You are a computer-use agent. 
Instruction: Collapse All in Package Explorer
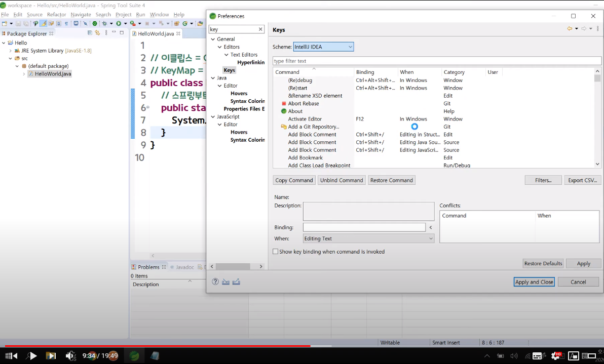click(90, 33)
